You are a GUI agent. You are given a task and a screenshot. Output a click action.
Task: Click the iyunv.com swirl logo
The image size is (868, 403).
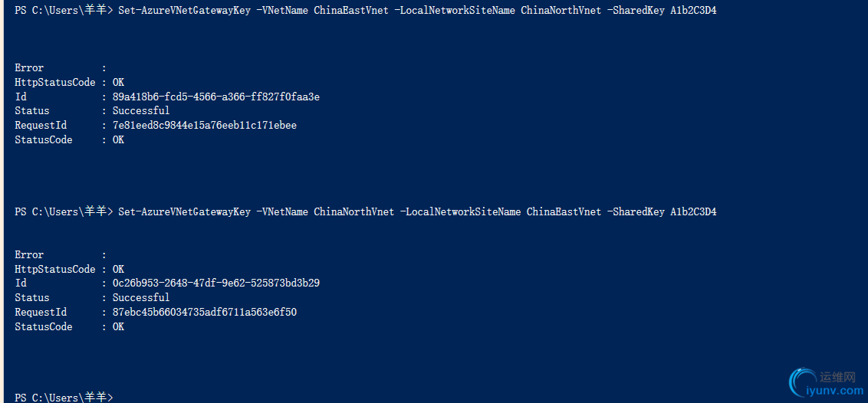click(802, 383)
